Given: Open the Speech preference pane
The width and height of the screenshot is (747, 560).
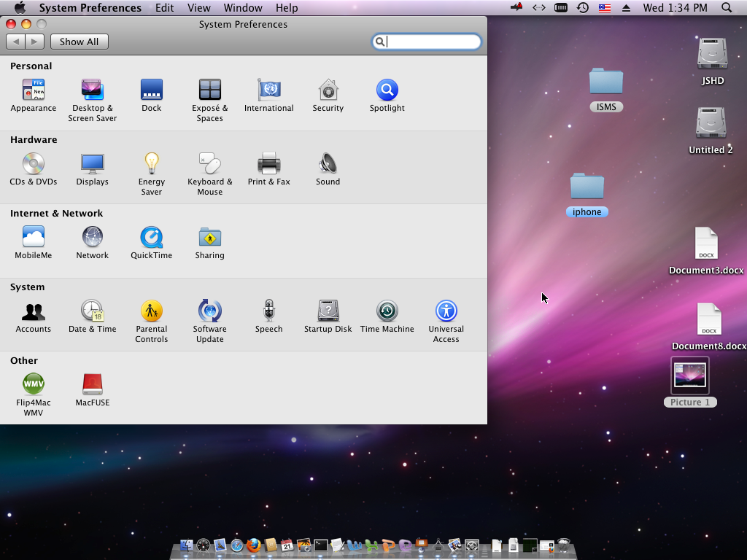Looking at the screenshot, I should coord(268,316).
